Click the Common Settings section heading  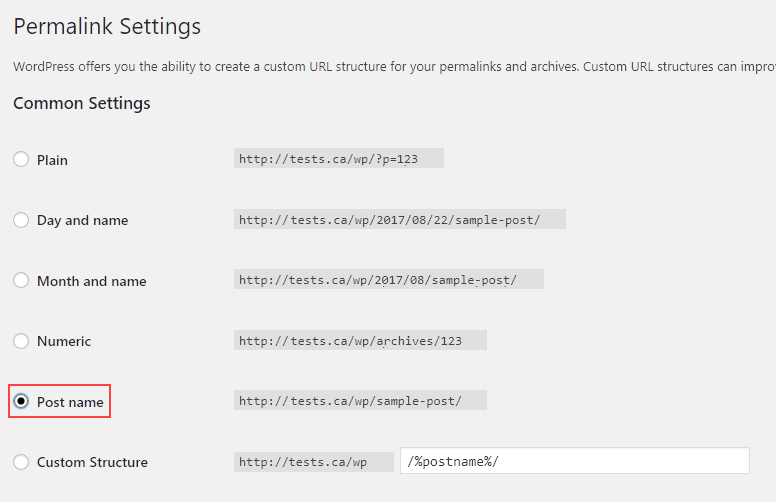point(82,103)
